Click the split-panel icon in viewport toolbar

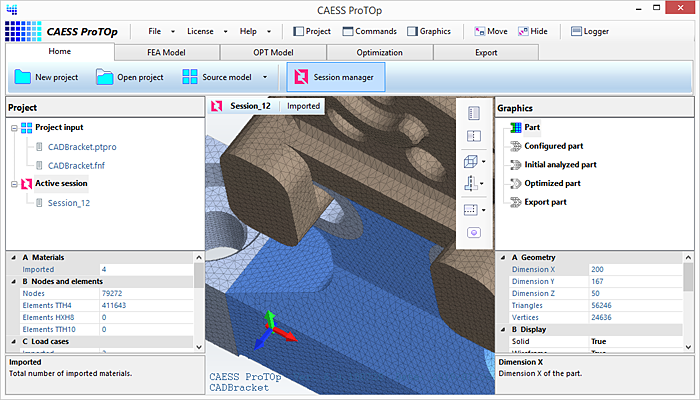[x=474, y=136]
